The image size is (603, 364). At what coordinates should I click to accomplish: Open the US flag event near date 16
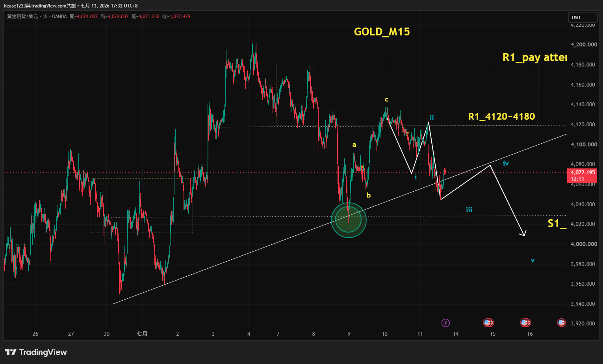pos(525,323)
